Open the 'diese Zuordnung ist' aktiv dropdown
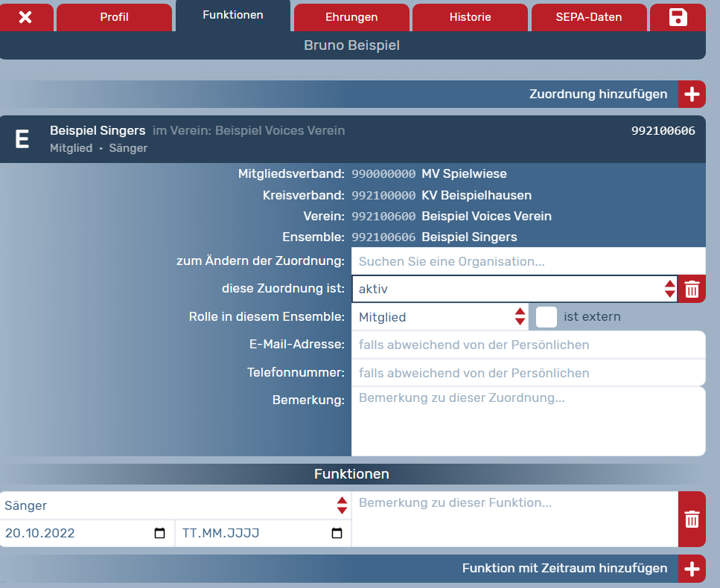The height and width of the screenshot is (588, 720). coord(514,290)
